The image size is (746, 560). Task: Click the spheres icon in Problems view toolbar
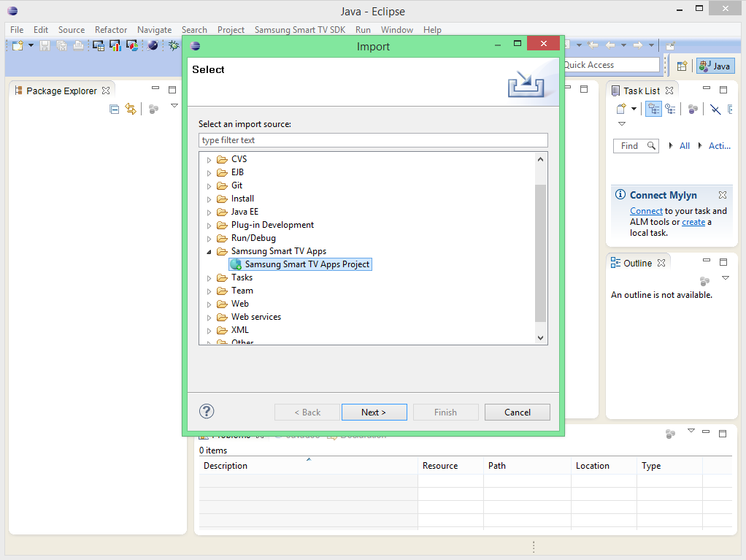(x=670, y=434)
